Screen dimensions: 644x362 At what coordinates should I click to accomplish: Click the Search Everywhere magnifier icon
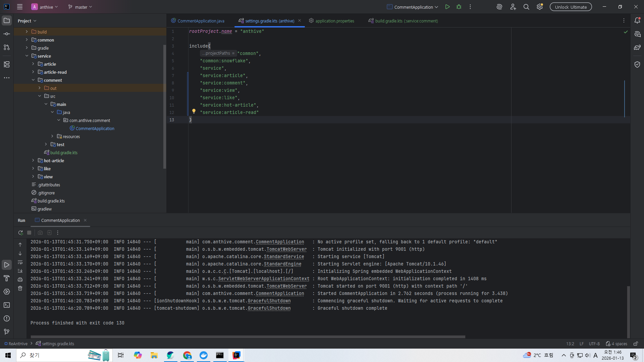coord(526,7)
